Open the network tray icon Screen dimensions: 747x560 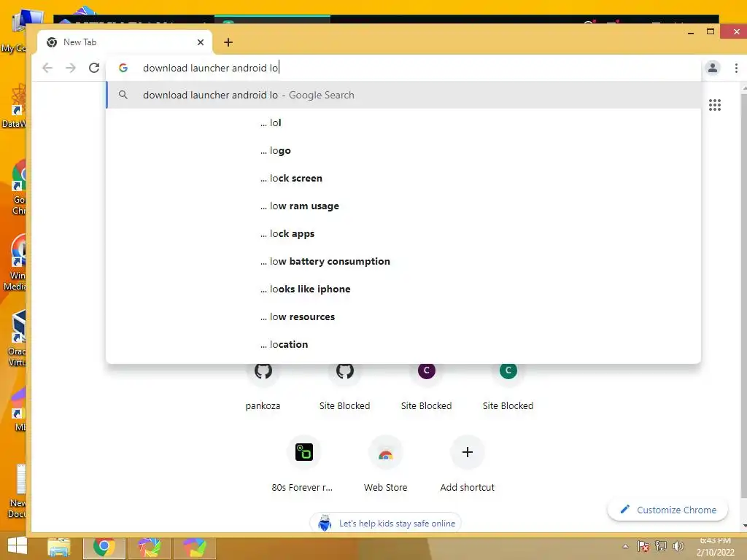point(661,546)
